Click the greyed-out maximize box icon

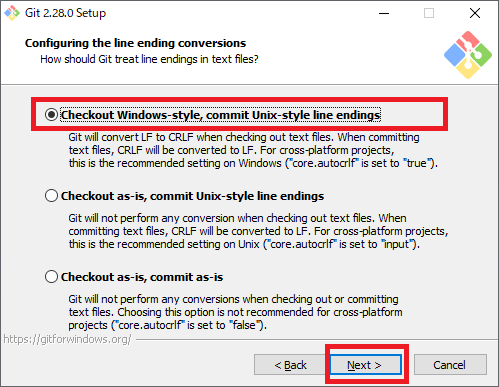pyautogui.click(x=429, y=13)
